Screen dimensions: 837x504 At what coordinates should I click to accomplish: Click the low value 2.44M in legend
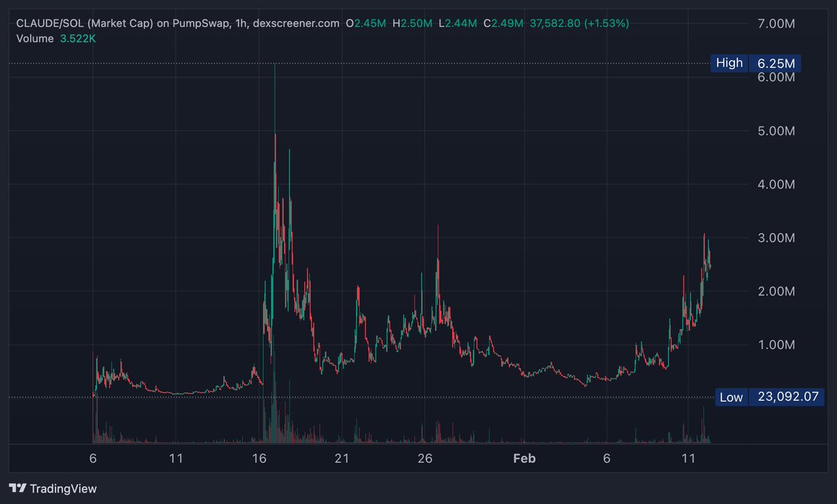461,23
